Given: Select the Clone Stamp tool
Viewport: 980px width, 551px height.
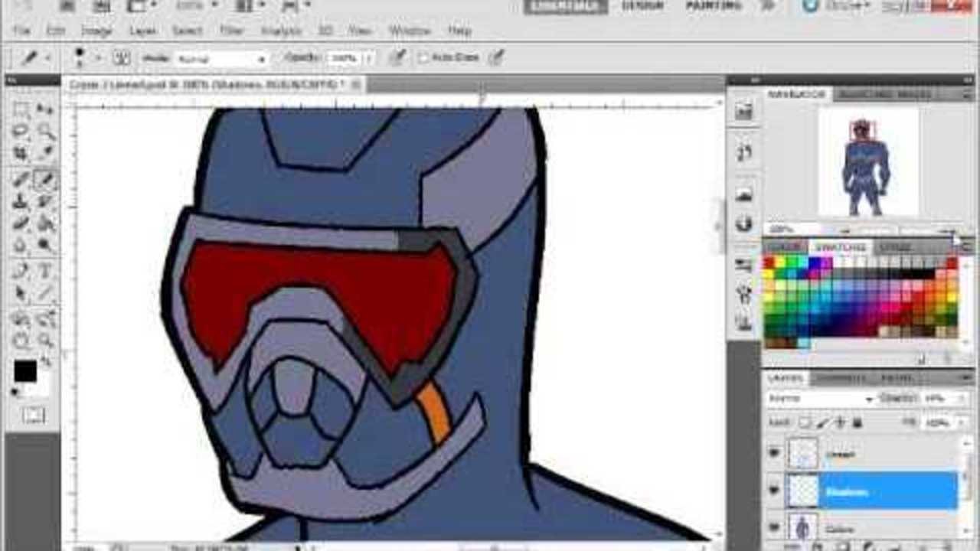Looking at the screenshot, I should coord(21,201).
